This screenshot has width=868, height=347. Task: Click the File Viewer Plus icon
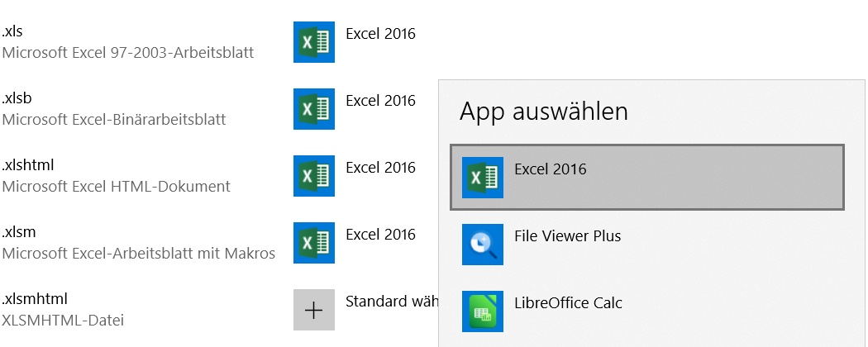coord(483,245)
